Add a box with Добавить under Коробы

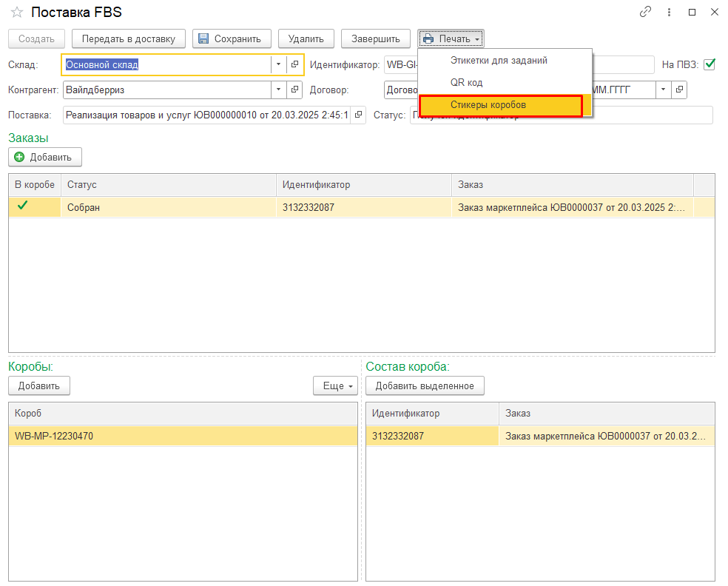point(39,386)
